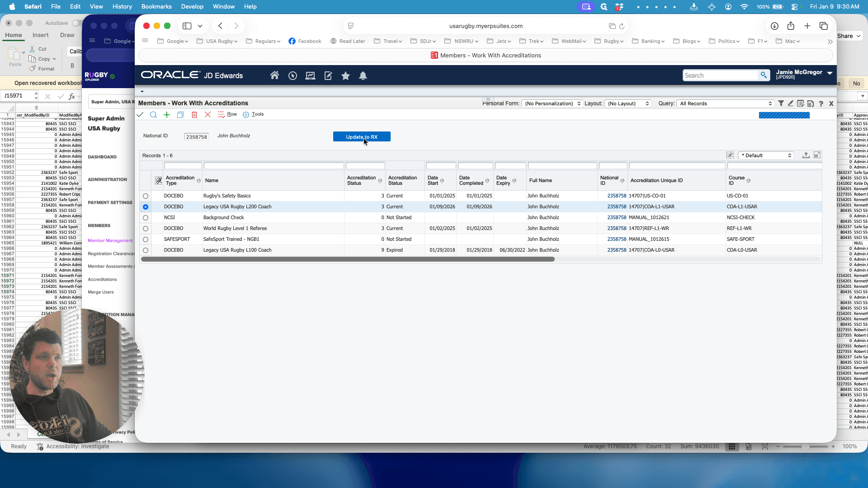Open the Layout dropdown
868x488 pixels.
[x=627, y=103]
